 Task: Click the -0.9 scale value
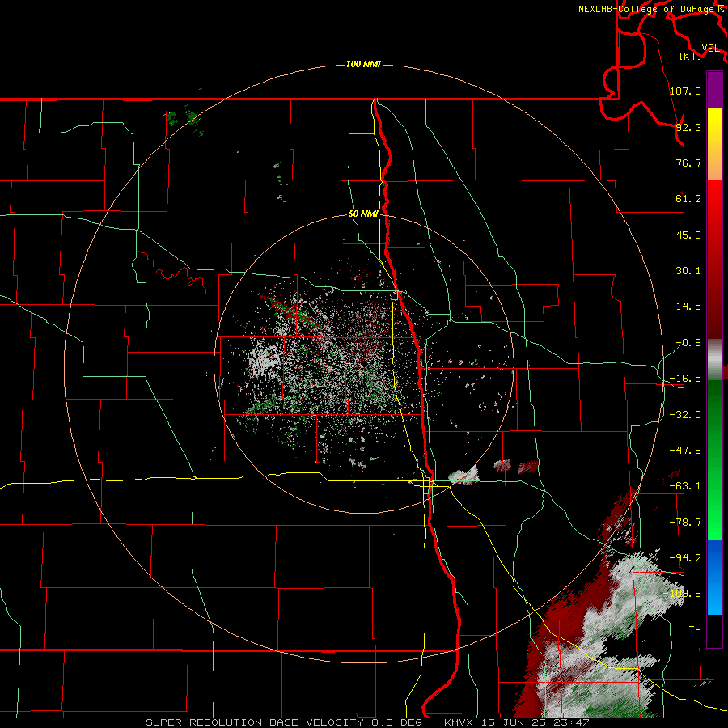[688, 343]
